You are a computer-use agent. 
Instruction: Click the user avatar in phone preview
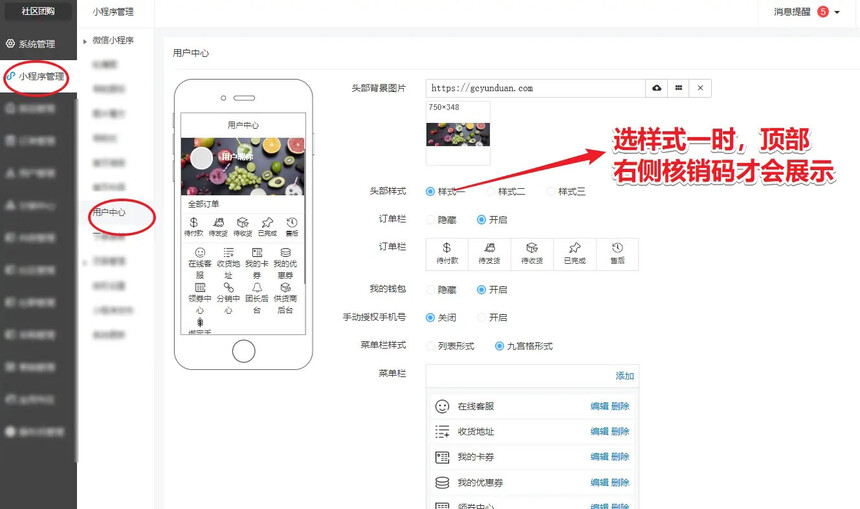tap(201, 158)
